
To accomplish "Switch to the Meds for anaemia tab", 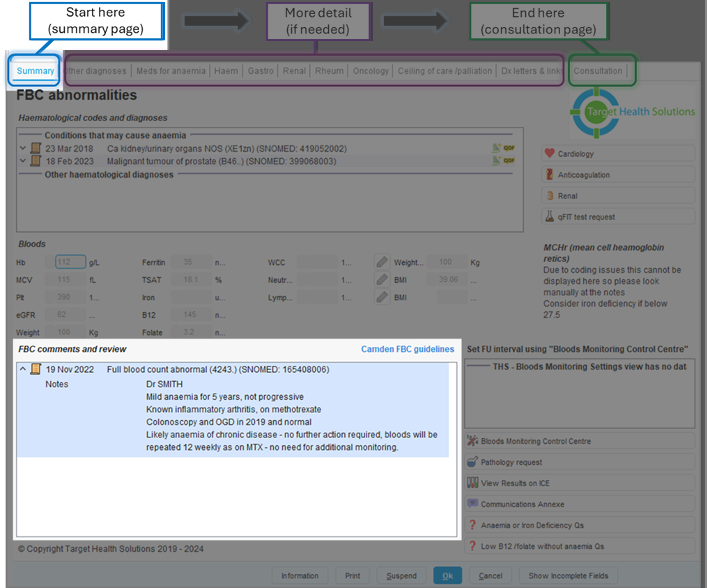I will tap(171, 71).
